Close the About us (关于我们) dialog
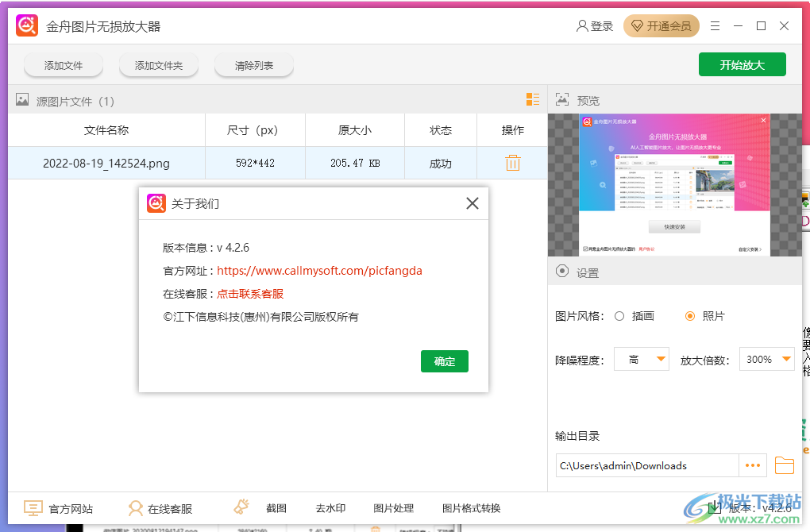 [x=472, y=203]
